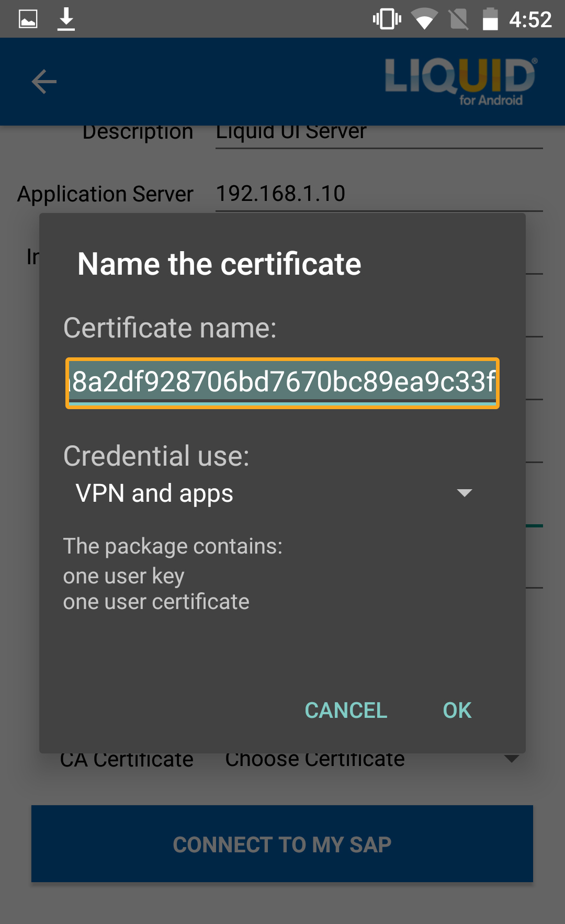
Task: Tap the CONNECT TO MY SAP button
Action: click(282, 843)
